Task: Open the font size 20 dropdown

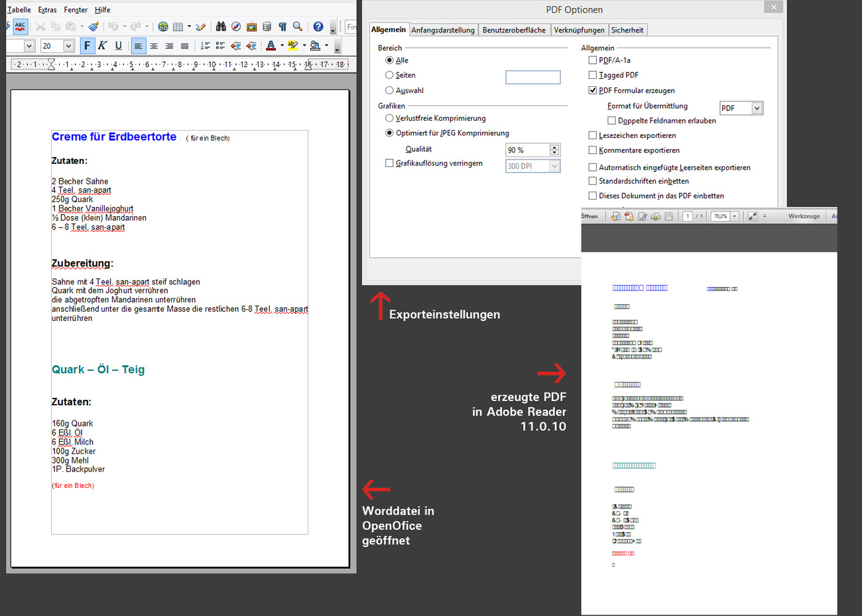Action: click(68, 46)
